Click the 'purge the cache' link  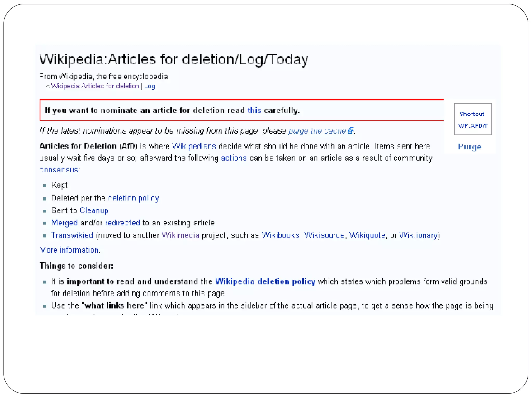pyautogui.click(x=317, y=131)
